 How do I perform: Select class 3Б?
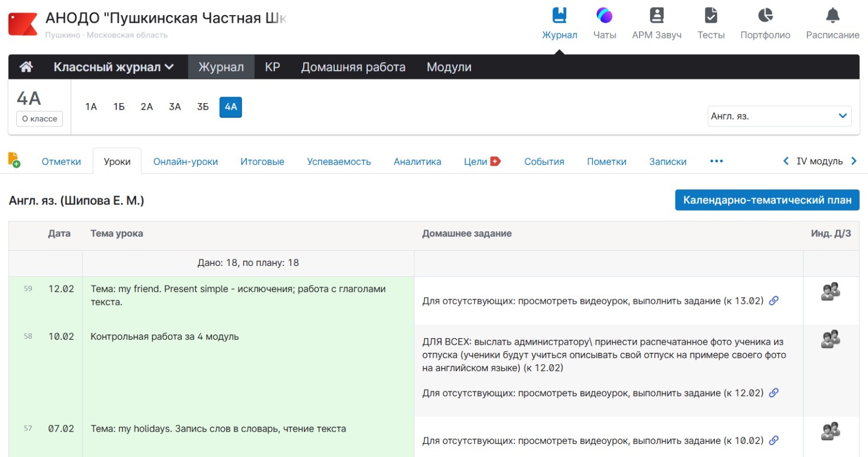tap(203, 107)
